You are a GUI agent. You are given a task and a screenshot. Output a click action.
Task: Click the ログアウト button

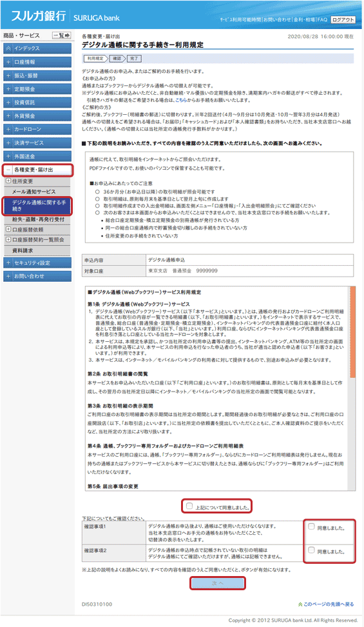343,19
